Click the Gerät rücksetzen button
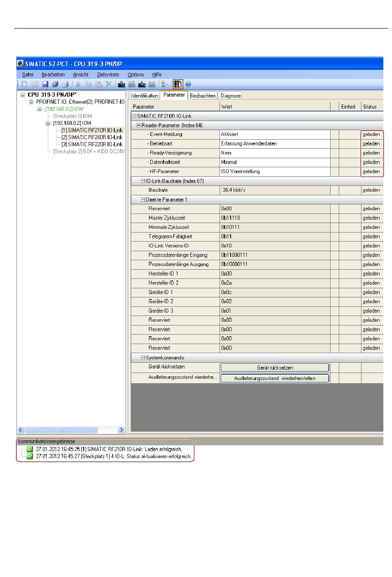Screen dimensions: 392x577 tap(275, 368)
